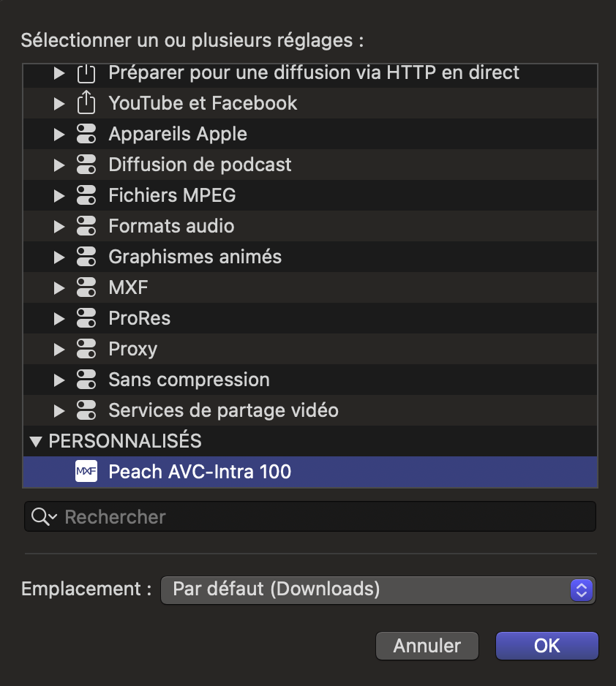Screen dimensions: 616x686
Task: Click the settings-group icon for Graphismes animés
Action: tap(86, 257)
